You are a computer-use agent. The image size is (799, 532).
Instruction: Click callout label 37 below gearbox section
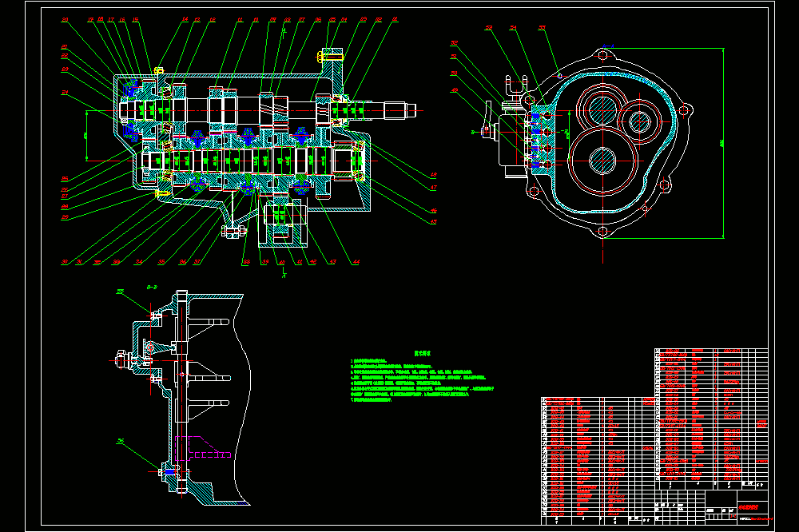(197, 262)
